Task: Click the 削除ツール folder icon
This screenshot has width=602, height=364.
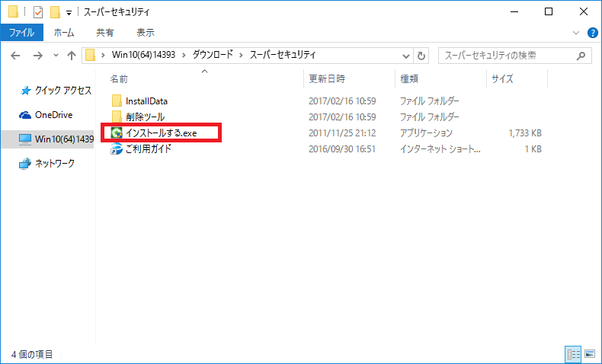Action: [117, 117]
